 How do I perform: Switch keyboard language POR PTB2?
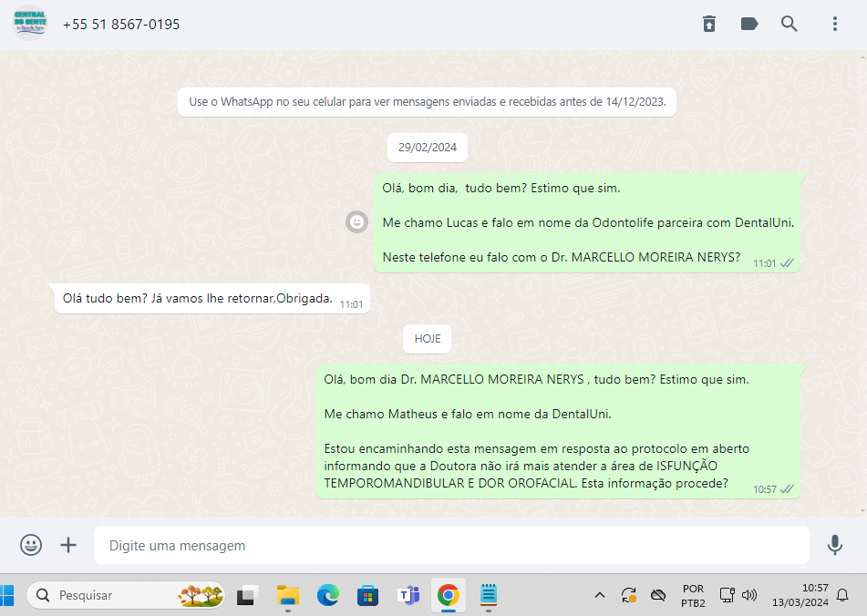click(693, 596)
